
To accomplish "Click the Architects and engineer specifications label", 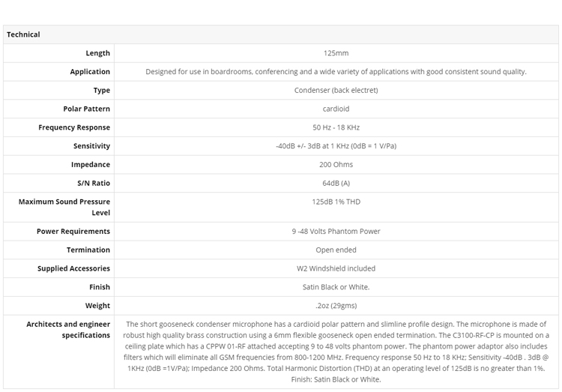I will [68, 330].
